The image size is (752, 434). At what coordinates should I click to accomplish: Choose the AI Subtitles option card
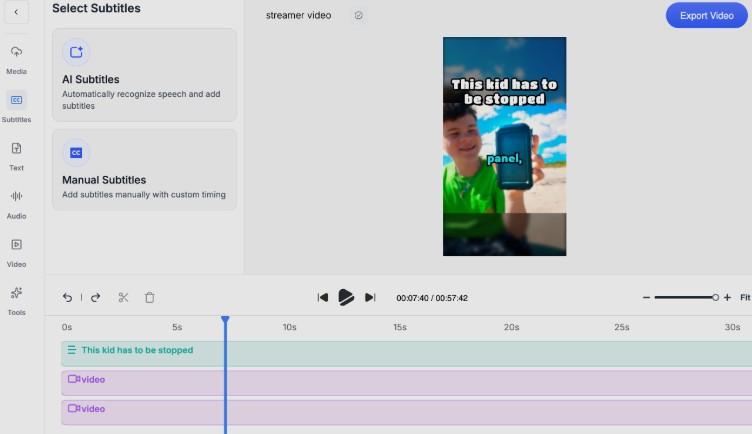144,75
